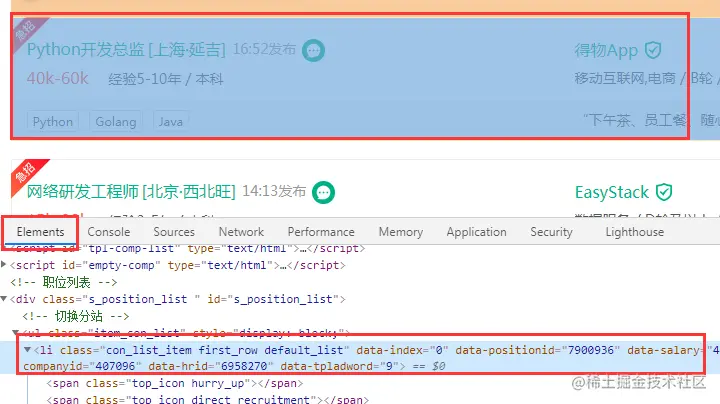Viewport: 720px width, 404px height.
Task: Switch to the Sources tab
Action: 174,232
